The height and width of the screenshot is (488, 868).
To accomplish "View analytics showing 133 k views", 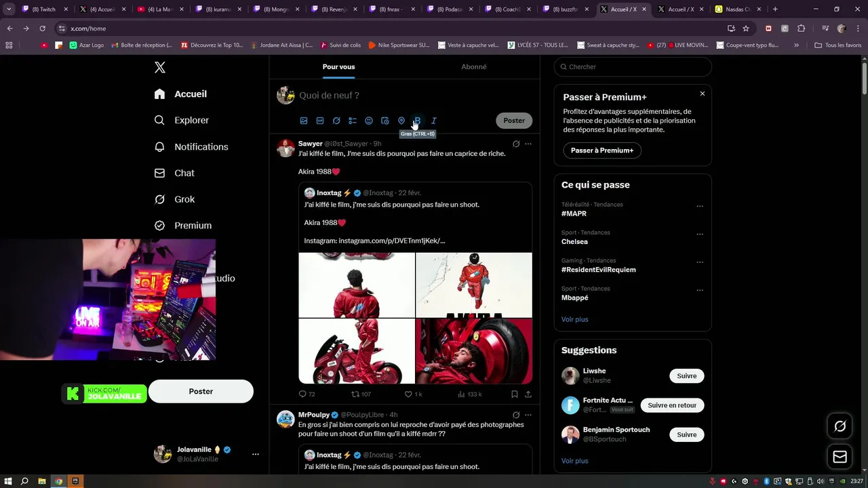I will click(470, 394).
